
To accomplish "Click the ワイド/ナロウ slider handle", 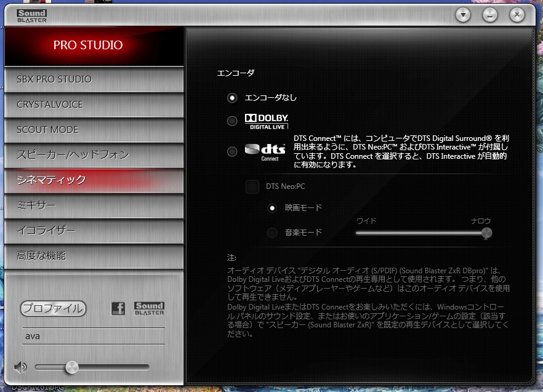I will (x=486, y=233).
